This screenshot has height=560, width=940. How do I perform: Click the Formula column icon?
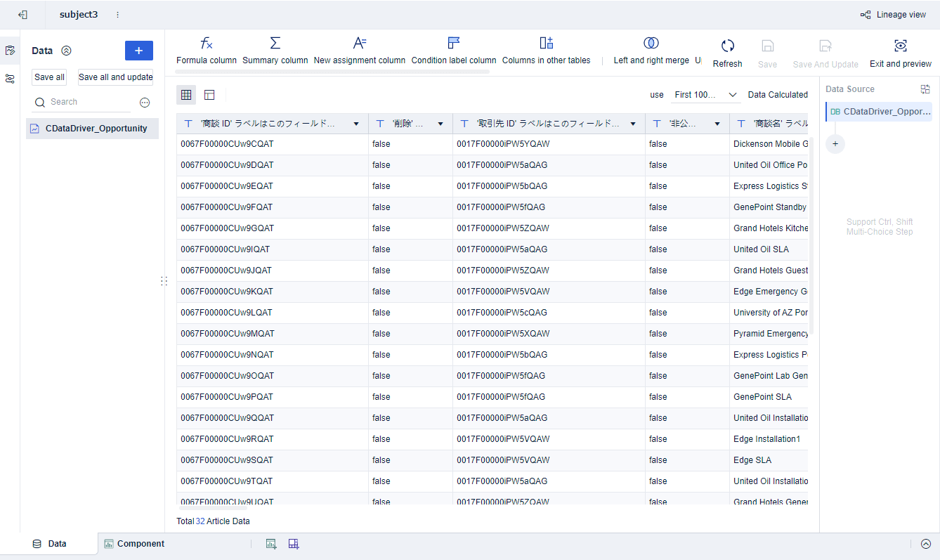(x=206, y=44)
